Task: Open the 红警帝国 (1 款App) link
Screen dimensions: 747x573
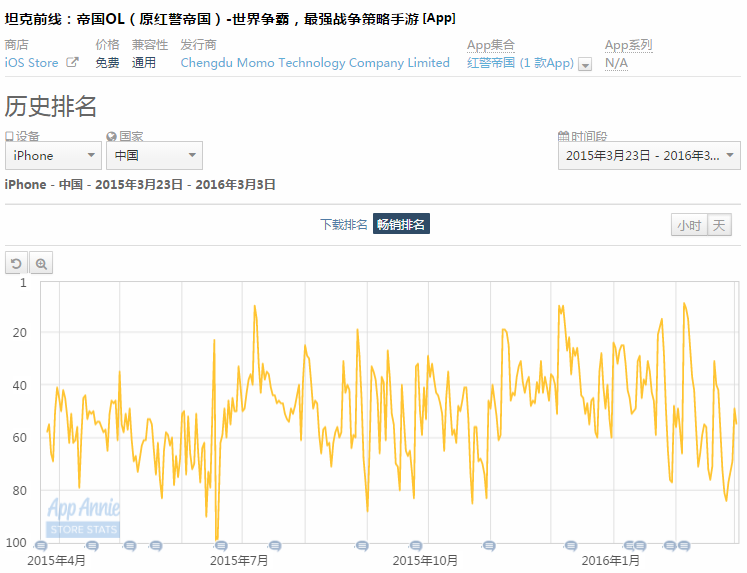Action: 520,62
